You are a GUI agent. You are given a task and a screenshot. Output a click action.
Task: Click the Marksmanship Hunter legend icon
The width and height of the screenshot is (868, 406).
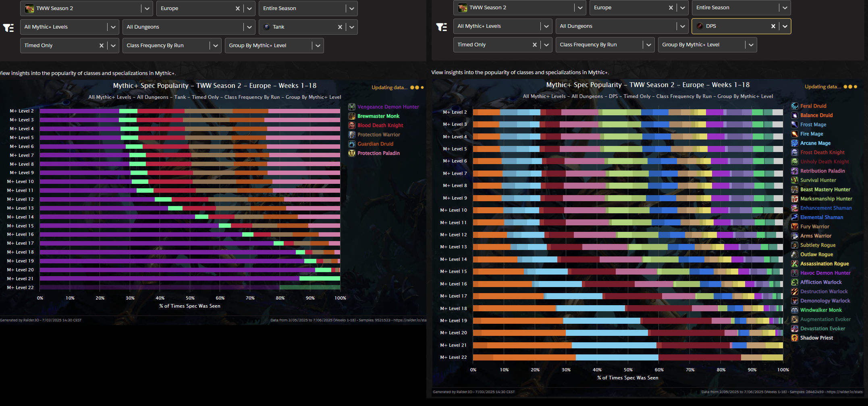795,199
